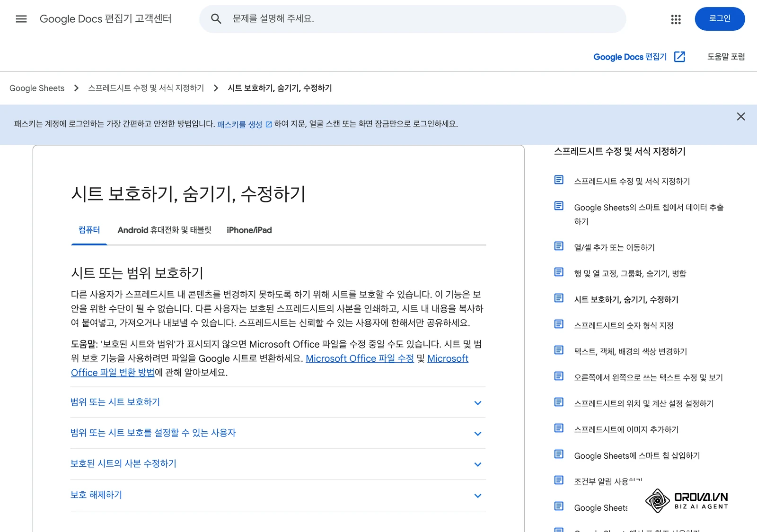Switch to Android 휴대전화 및 태블릿 tab
This screenshot has height=532, width=757.
165,230
